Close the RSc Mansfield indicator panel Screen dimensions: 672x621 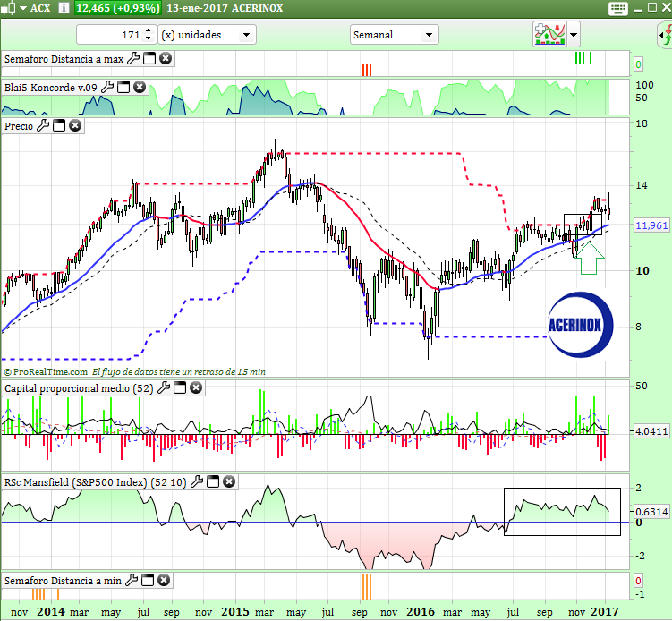pos(229,482)
